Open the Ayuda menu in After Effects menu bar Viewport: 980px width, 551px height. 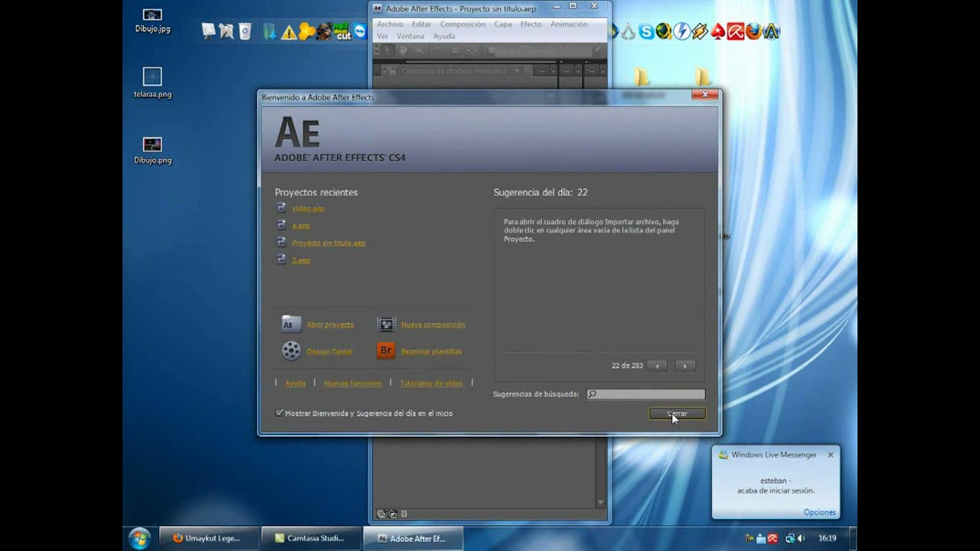[444, 36]
